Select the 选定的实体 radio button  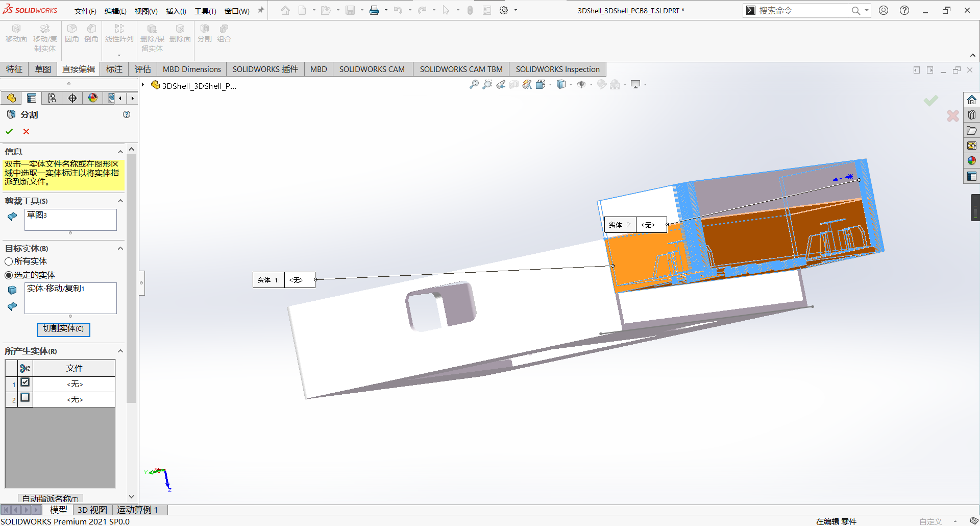pyautogui.click(x=9, y=275)
